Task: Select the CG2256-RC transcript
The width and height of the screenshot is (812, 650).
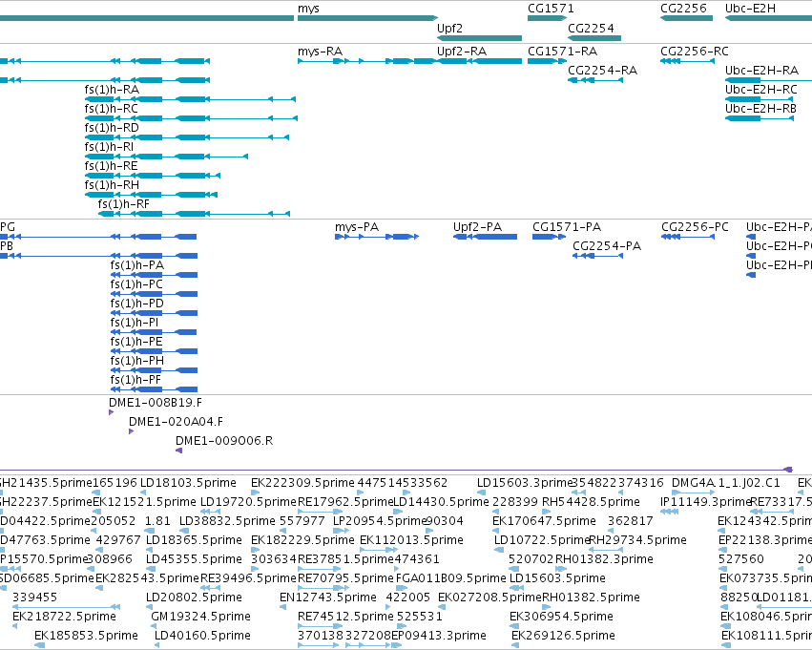Action: click(x=687, y=61)
